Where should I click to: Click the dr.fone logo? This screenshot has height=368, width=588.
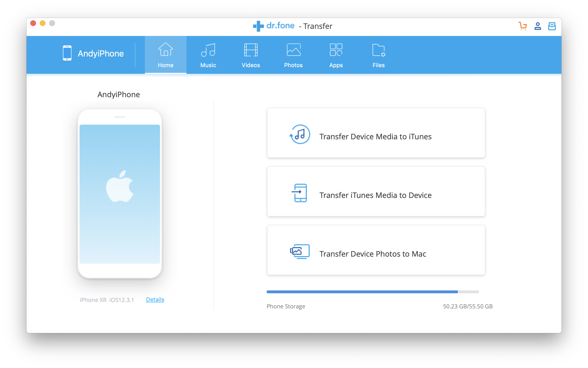tap(274, 26)
